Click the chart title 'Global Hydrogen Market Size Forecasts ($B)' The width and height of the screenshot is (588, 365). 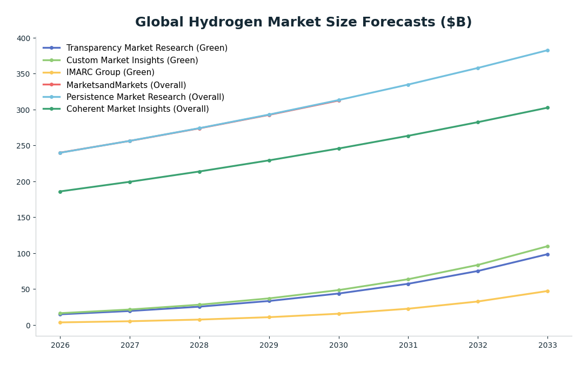[303, 22]
